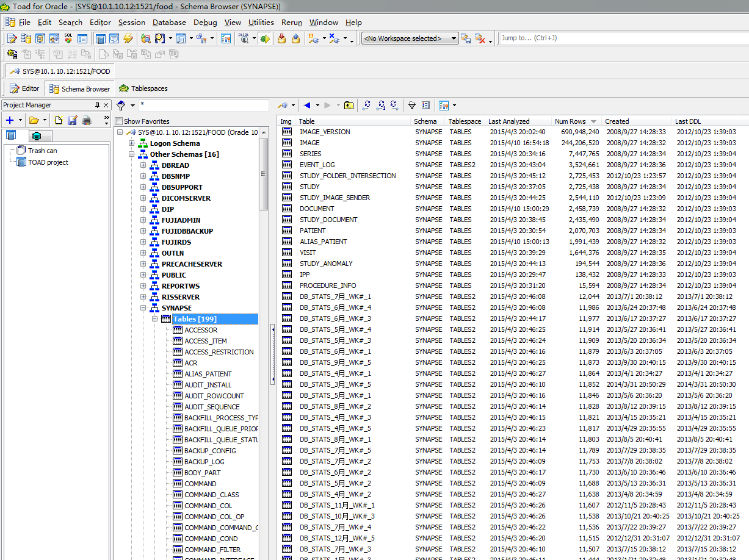Open the Debug menu
The height and width of the screenshot is (560, 749).
pos(205,23)
